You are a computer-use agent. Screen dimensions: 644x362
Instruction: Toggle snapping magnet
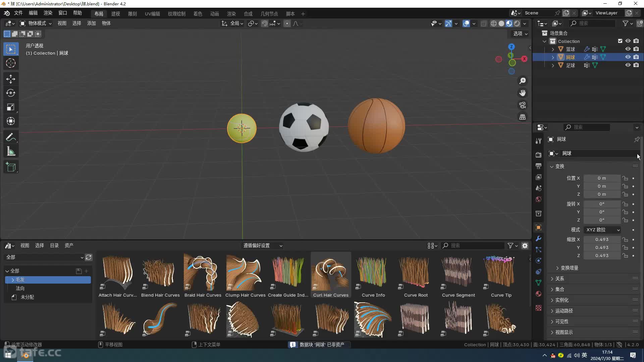point(265,23)
